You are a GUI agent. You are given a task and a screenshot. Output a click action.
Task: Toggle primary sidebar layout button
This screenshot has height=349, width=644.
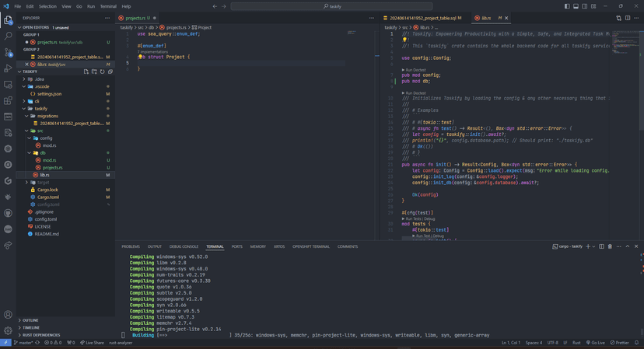point(567,6)
